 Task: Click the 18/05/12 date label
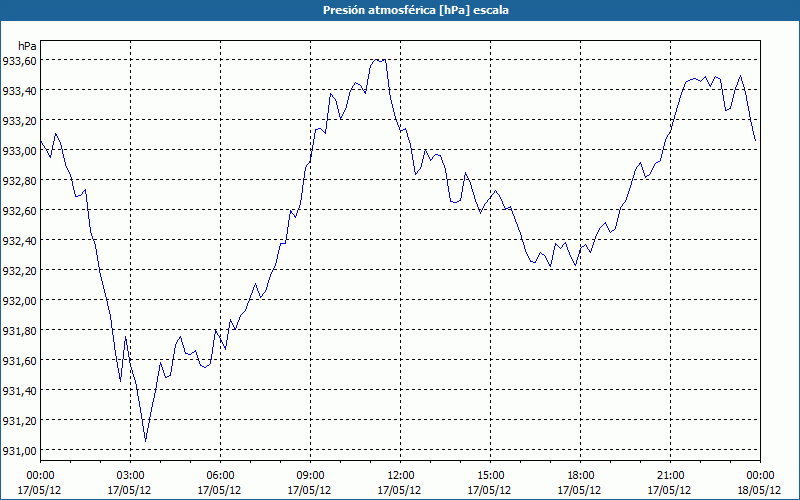point(759,490)
